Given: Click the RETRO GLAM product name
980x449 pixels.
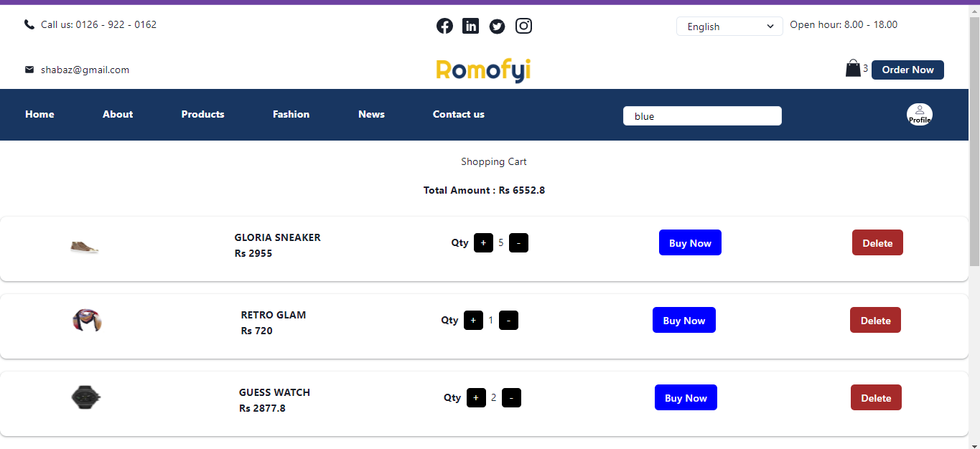Looking at the screenshot, I should point(274,315).
